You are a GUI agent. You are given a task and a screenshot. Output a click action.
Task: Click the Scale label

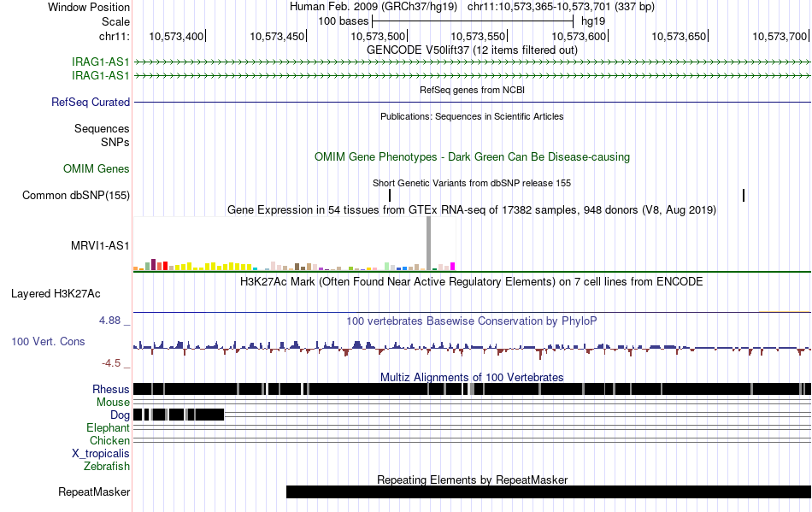tap(115, 21)
